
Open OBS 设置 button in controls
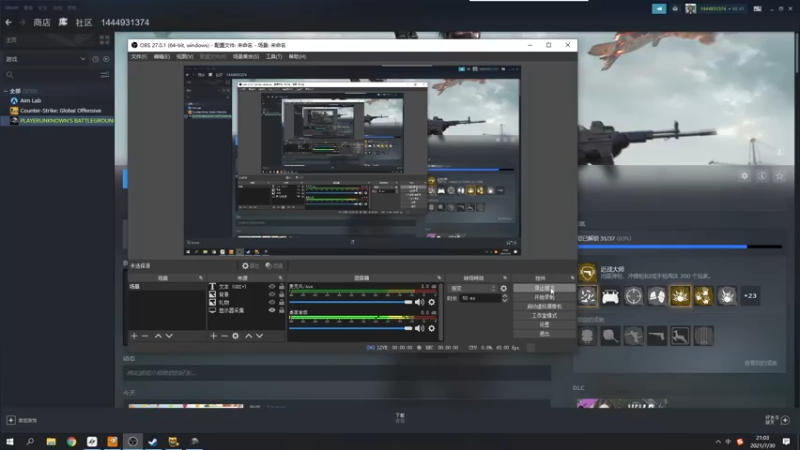544,324
